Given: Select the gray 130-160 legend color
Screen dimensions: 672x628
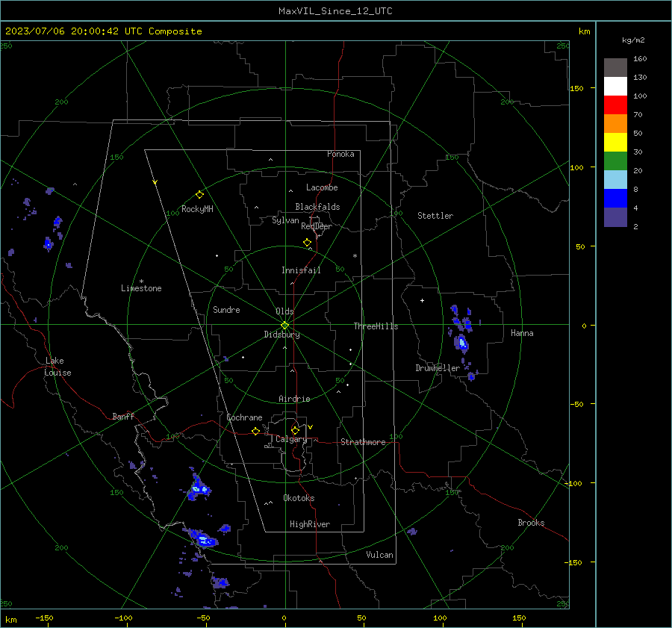Looking at the screenshot, I should (615, 68).
